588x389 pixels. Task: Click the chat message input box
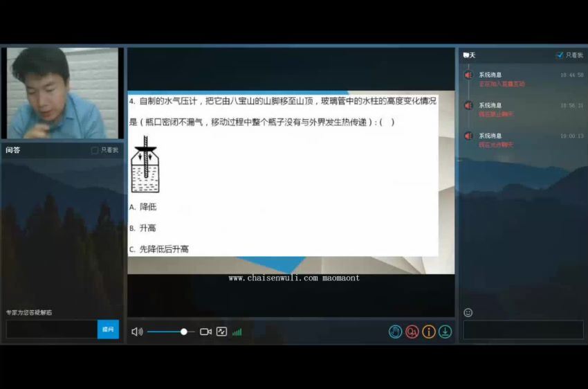tap(523, 329)
